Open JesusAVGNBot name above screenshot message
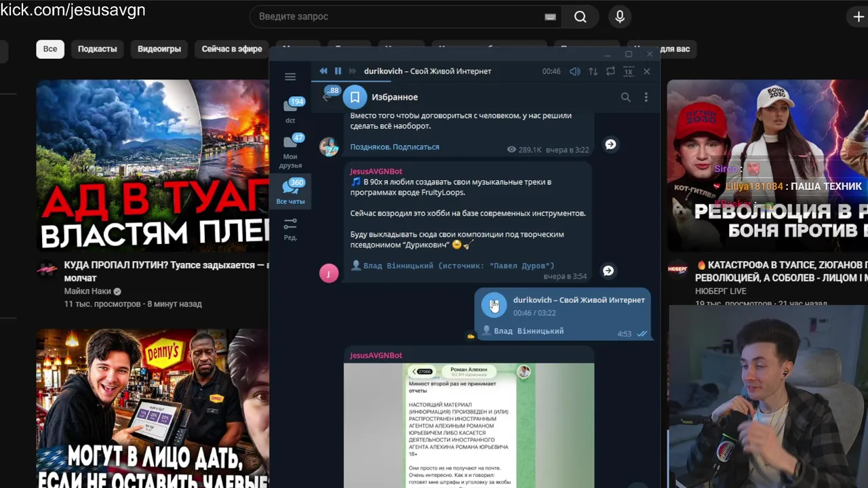 pos(376,355)
